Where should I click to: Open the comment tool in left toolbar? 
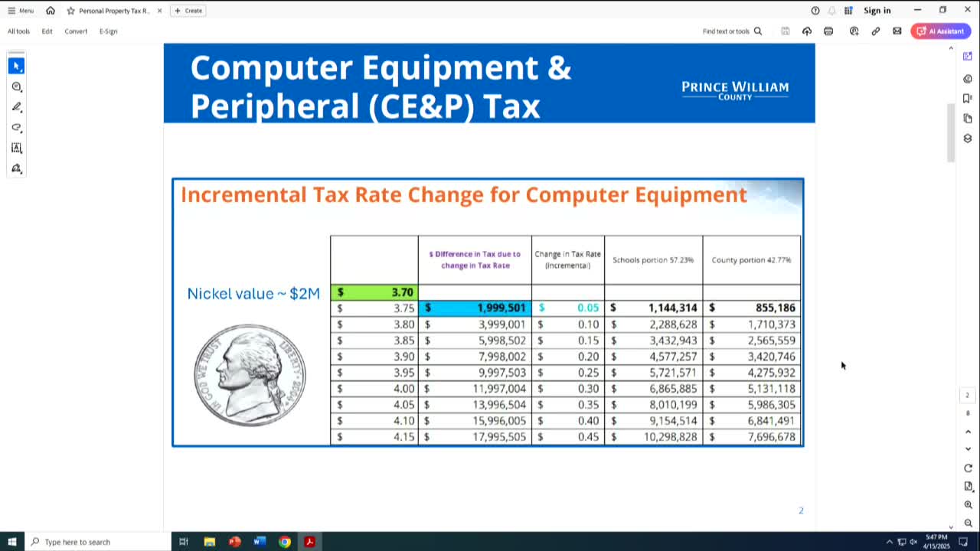[x=16, y=86]
